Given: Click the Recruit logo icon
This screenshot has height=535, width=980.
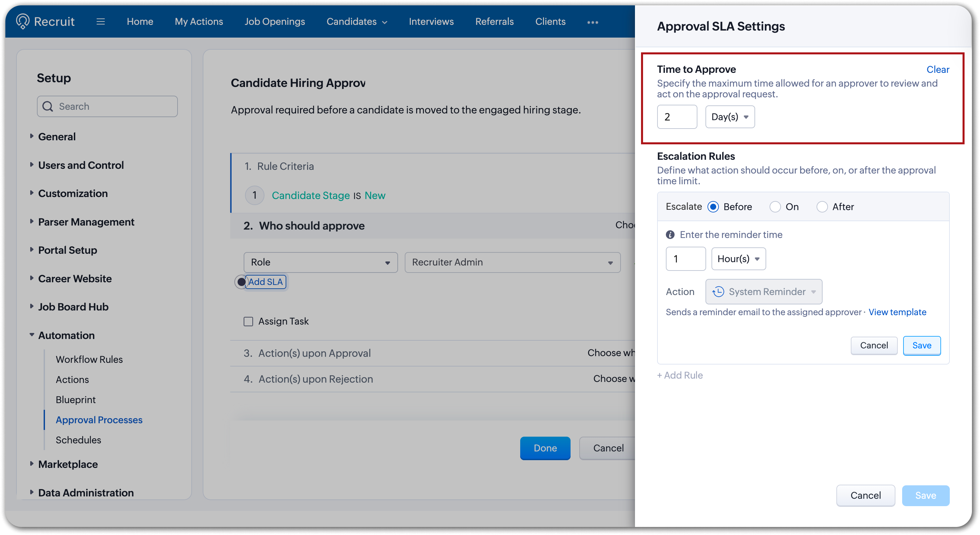Looking at the screenshot, I should [23, 21].
